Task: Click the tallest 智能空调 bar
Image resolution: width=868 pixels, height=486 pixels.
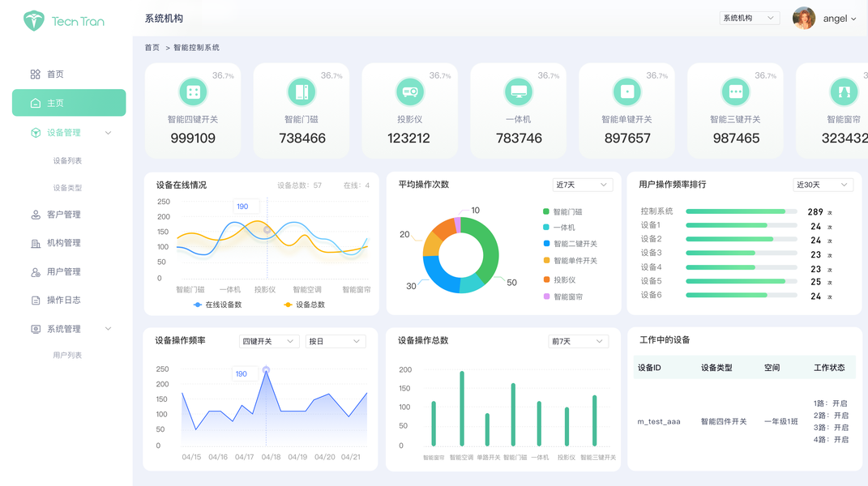Action: 462,408
